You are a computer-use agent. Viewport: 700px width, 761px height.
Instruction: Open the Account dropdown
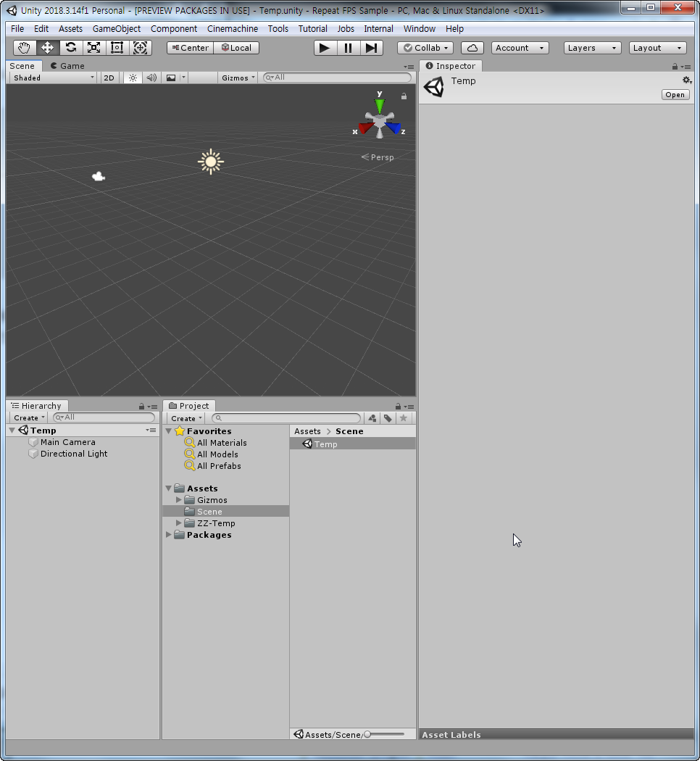coord(520,48)
